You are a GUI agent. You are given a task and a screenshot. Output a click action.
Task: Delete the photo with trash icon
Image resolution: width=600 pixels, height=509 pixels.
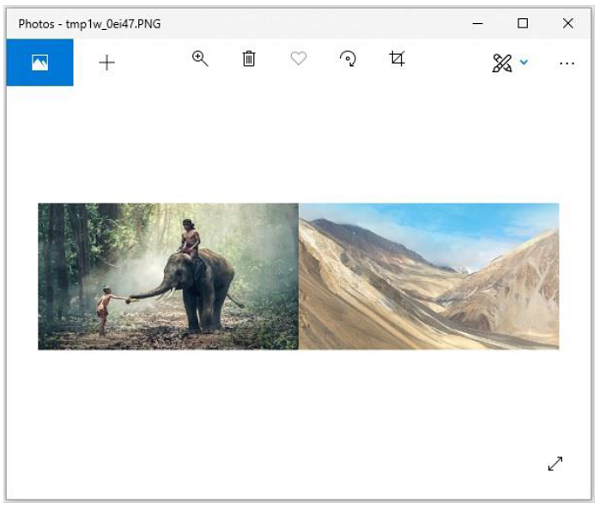pyautogui.click(x=249, y=59)
